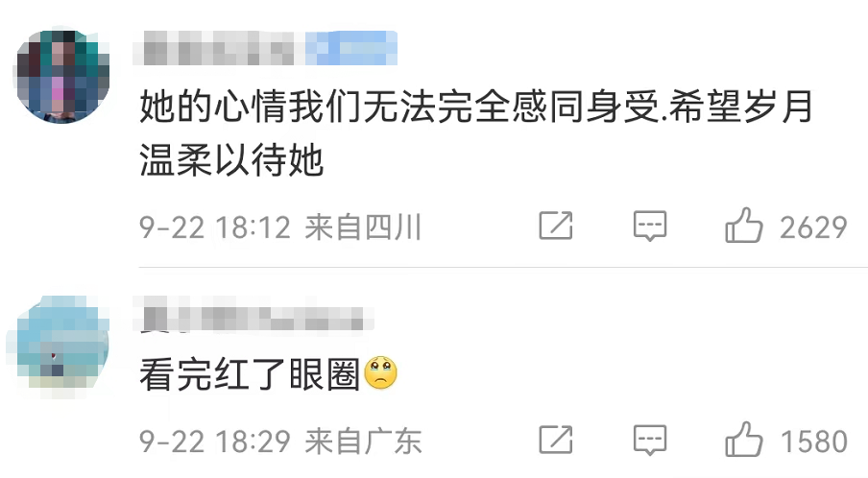Screen dimensions: 868x478
Task: Like the comment from 四川 user
Action: coord(744,226)
